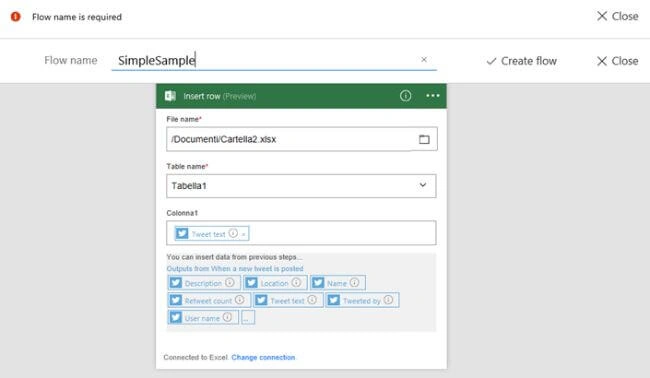
Task: Click the Tabella1 chevron arrow
Action: pos(422,185)
